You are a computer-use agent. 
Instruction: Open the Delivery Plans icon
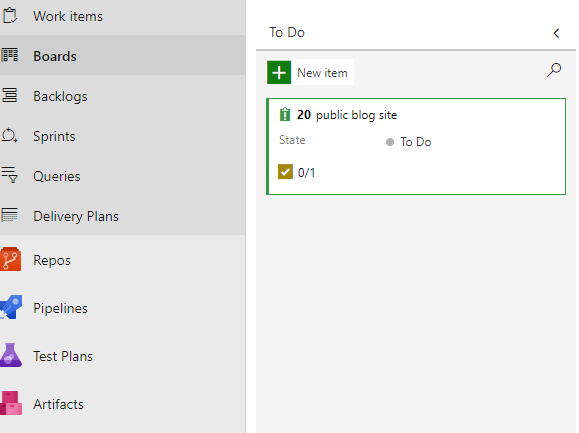pyautogui.click(x=9, y=215)
